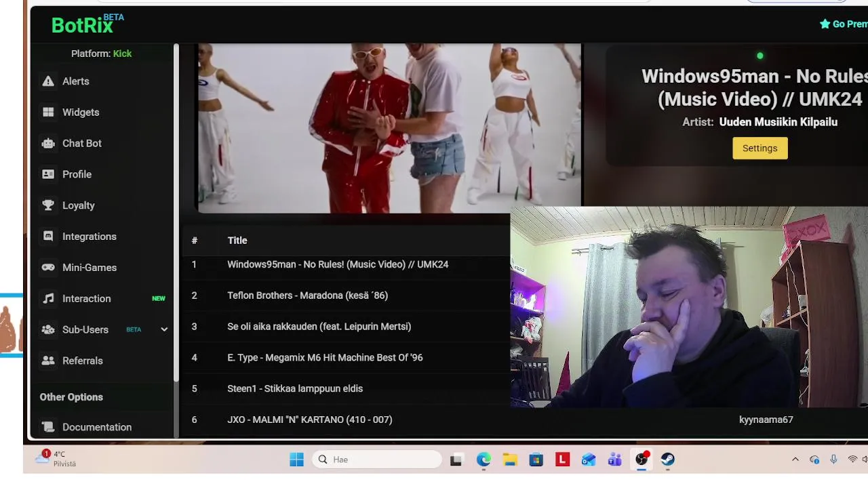
Task: Open the weather widget showing 4°C
Action: click(x=56, y=459)
